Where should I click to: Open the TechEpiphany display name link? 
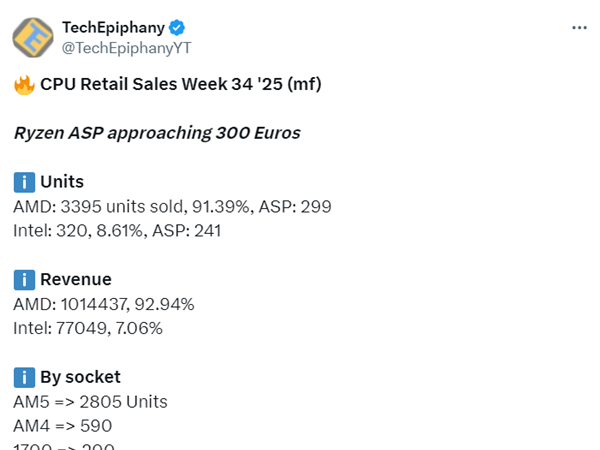(x=114, y=28)
